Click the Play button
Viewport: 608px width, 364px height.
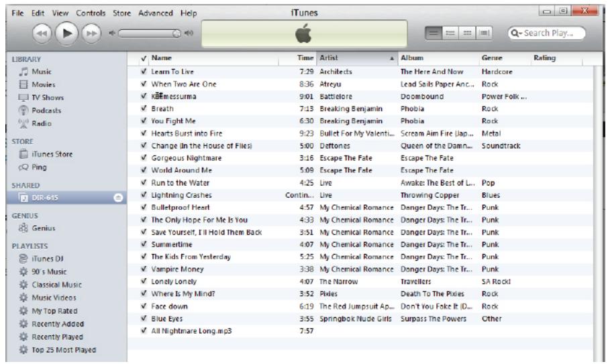tap(66, 34)
